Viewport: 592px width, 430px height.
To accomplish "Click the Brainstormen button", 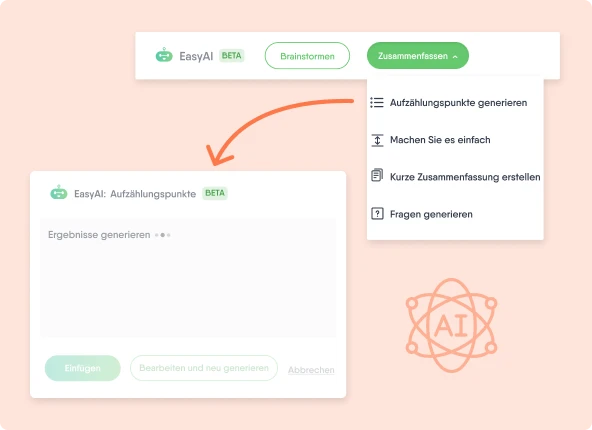I will 307,56.
